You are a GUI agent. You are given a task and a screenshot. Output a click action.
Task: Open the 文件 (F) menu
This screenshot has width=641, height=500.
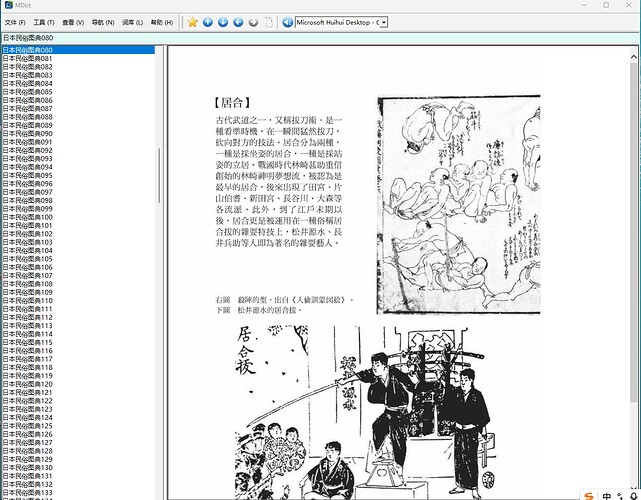point(15,22)
